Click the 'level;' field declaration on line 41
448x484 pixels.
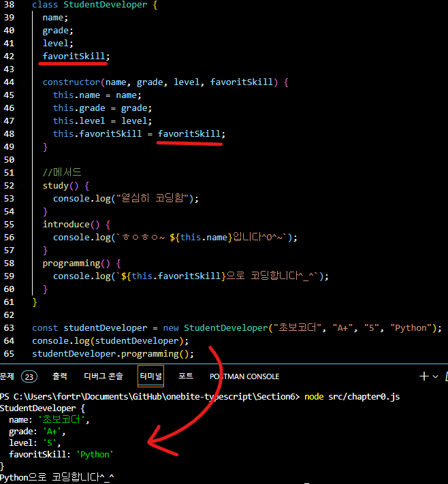[x=58, y=43]
